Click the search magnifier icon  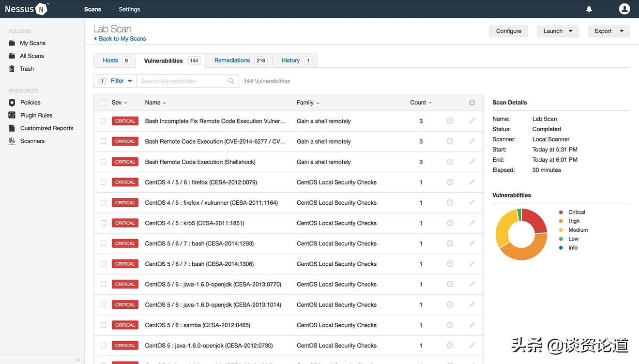(231, 81)
